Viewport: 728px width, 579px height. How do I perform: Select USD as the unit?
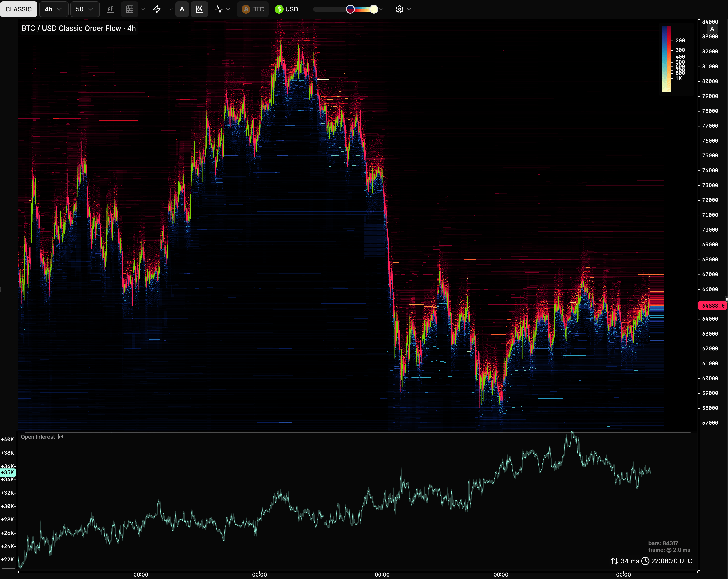coord(286,9)
